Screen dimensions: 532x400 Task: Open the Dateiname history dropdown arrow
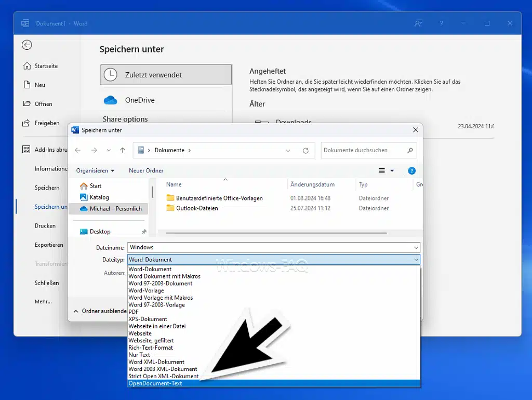coord(416,248)
